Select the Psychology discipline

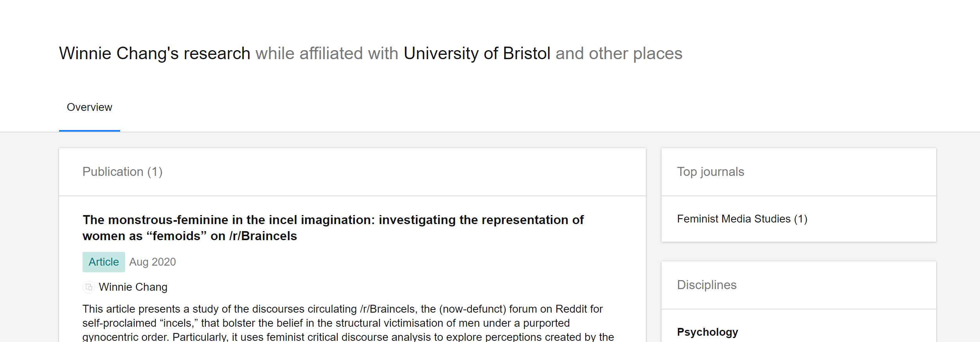pyautogui.click(x=707, y=332)
